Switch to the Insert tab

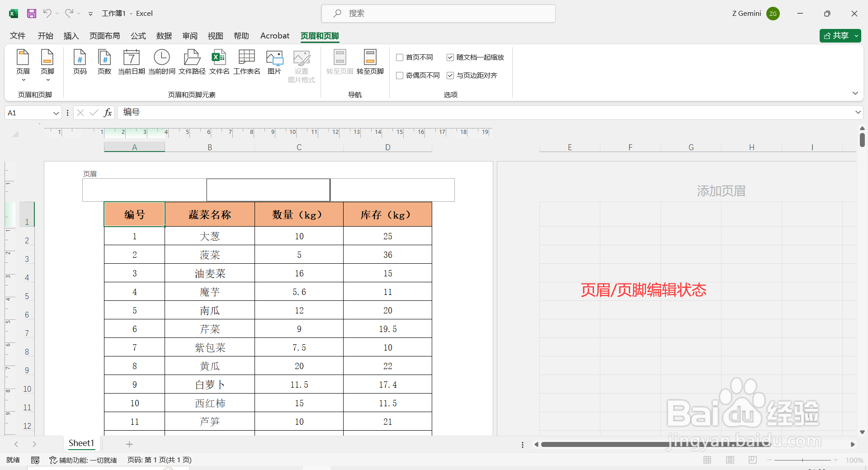71,36
